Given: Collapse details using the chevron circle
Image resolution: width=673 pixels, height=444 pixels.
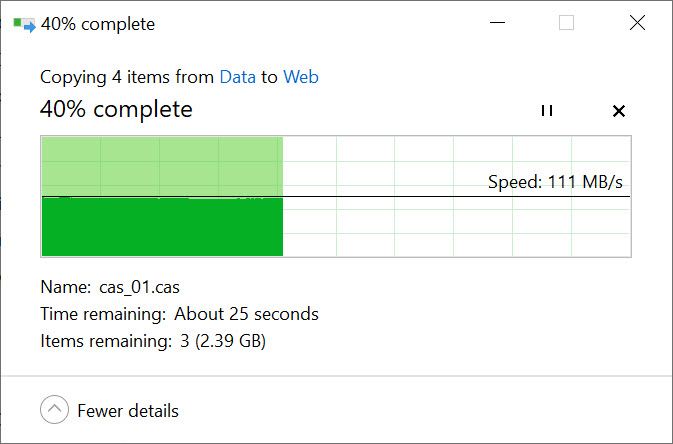Looking at the screenshot, I should pyautogui.click(x=54, y=410).
